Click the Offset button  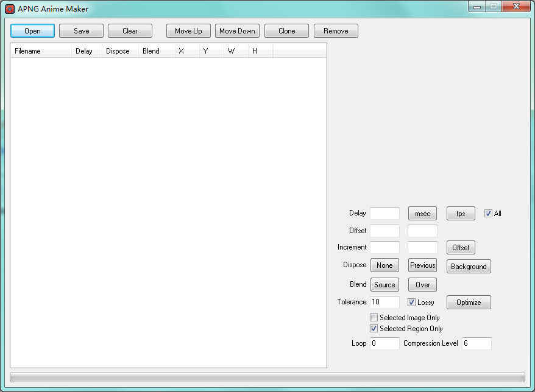coord(461,248)
